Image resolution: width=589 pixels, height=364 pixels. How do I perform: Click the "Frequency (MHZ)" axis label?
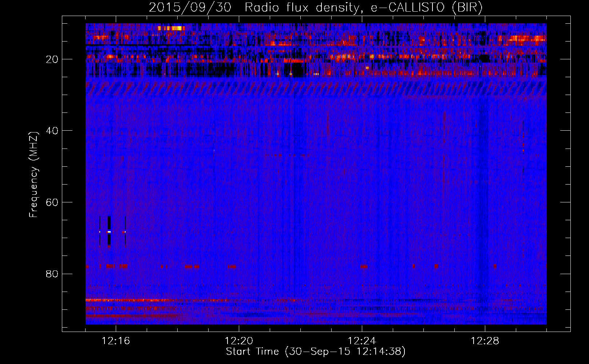[33, 175]
